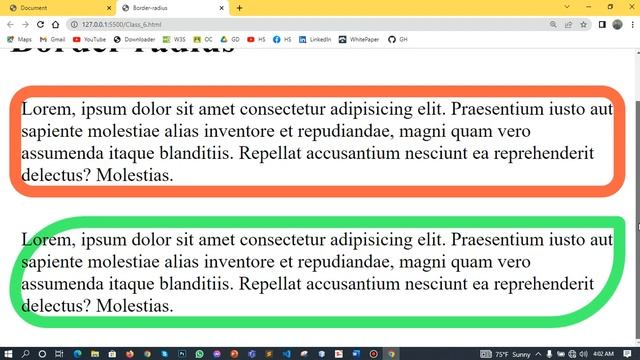The height and width of the screenshot is (360, 640).
Task: Open the GH GitHub bookmark
Action: 398,39
